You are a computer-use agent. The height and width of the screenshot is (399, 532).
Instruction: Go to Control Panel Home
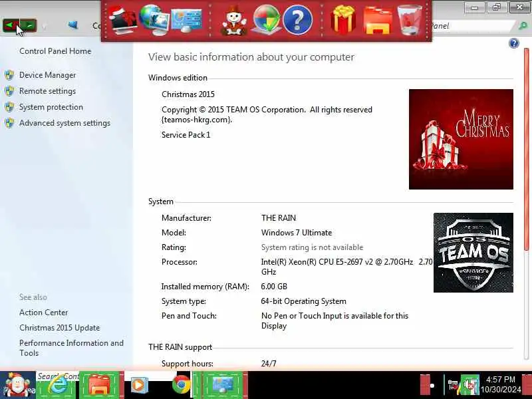tap(55, 51)
